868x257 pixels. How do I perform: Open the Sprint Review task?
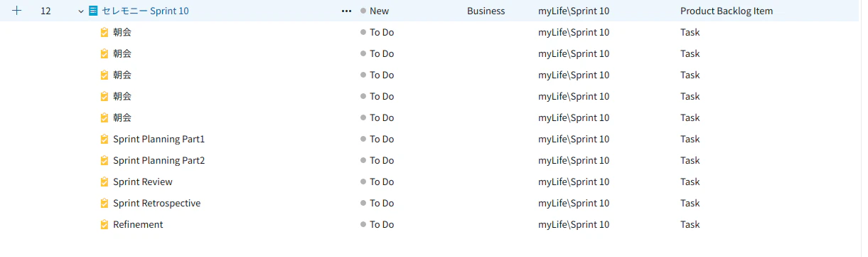143,182
